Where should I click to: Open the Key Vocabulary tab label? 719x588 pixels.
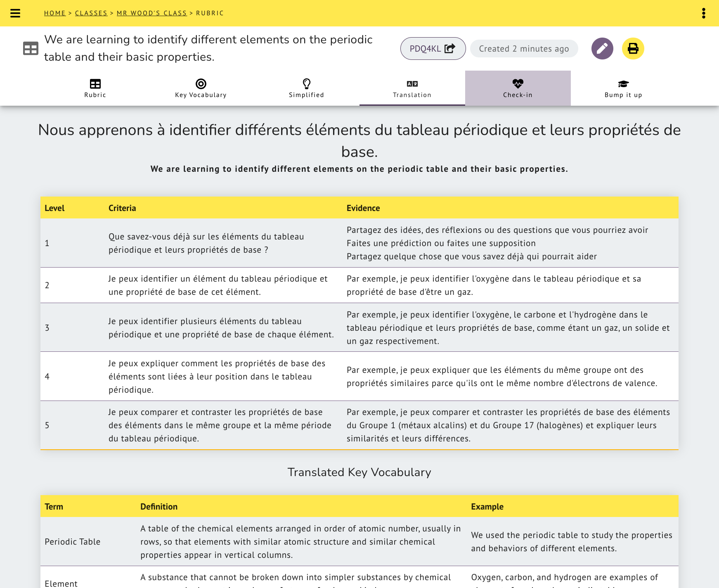(x=201, y=95)
